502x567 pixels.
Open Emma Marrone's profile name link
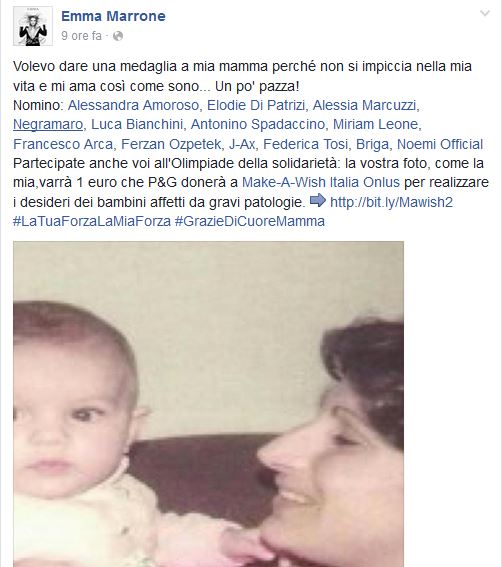tap(113, 16)
